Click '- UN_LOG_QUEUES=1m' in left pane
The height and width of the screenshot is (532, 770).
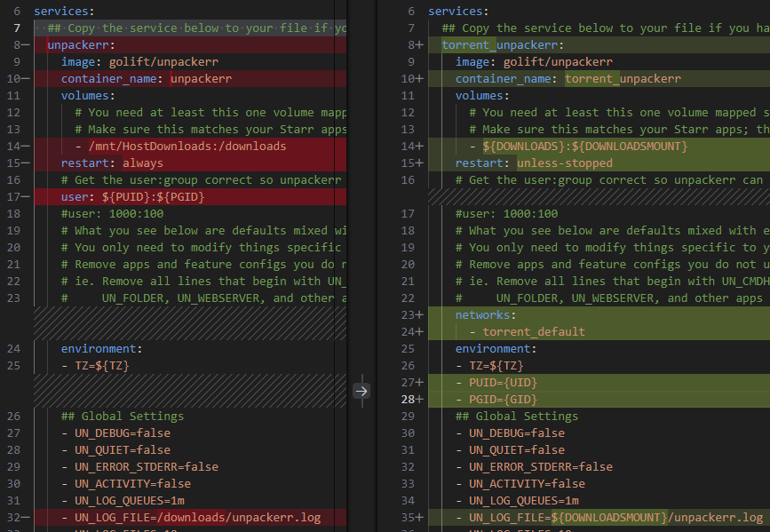(123, 501)
